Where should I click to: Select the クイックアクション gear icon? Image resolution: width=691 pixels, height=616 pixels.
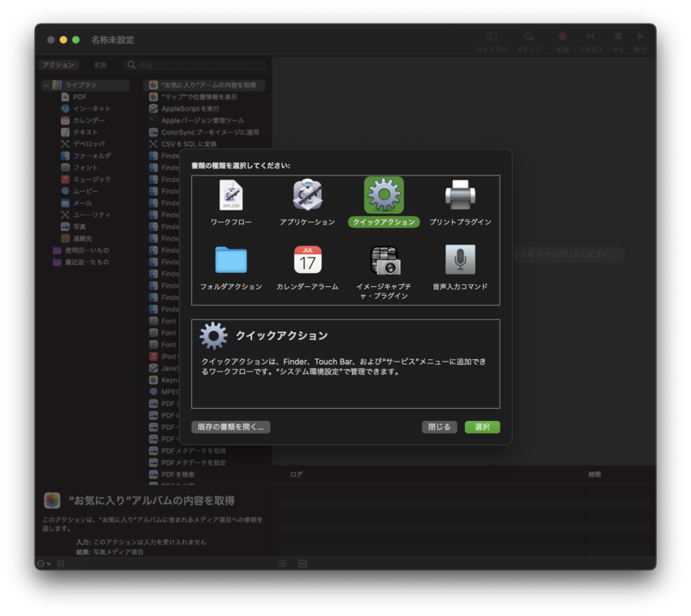click(384, 195)
